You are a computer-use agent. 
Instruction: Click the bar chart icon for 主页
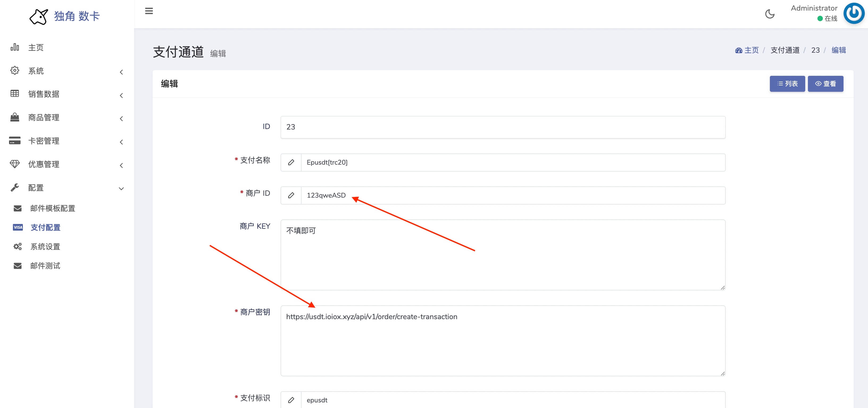click(14, 47)
